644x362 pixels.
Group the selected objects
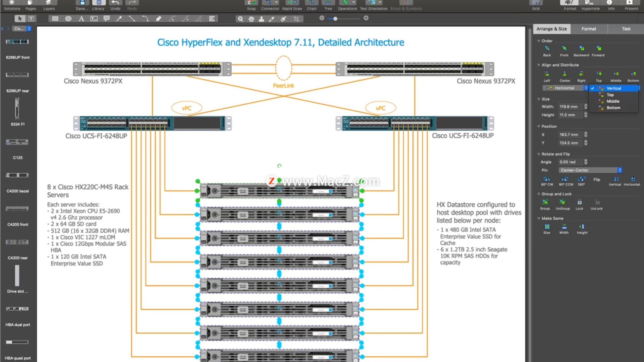click(x=545, y=205)
